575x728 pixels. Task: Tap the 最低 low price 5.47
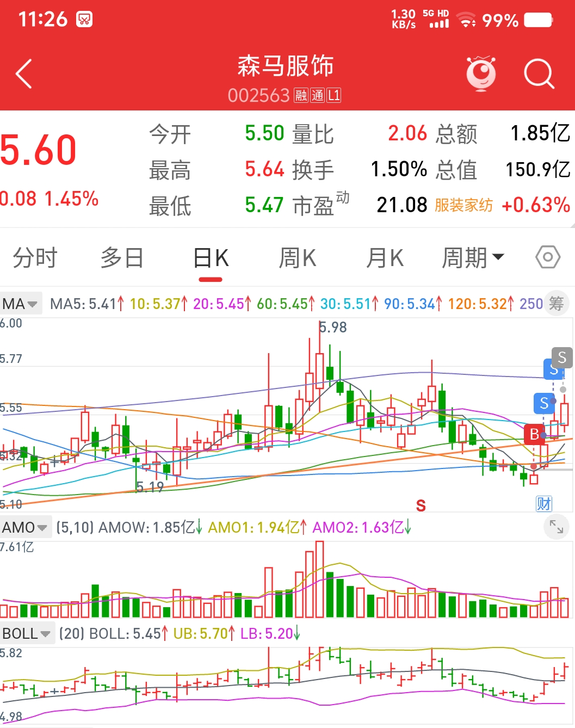click(x=264, y=205)
